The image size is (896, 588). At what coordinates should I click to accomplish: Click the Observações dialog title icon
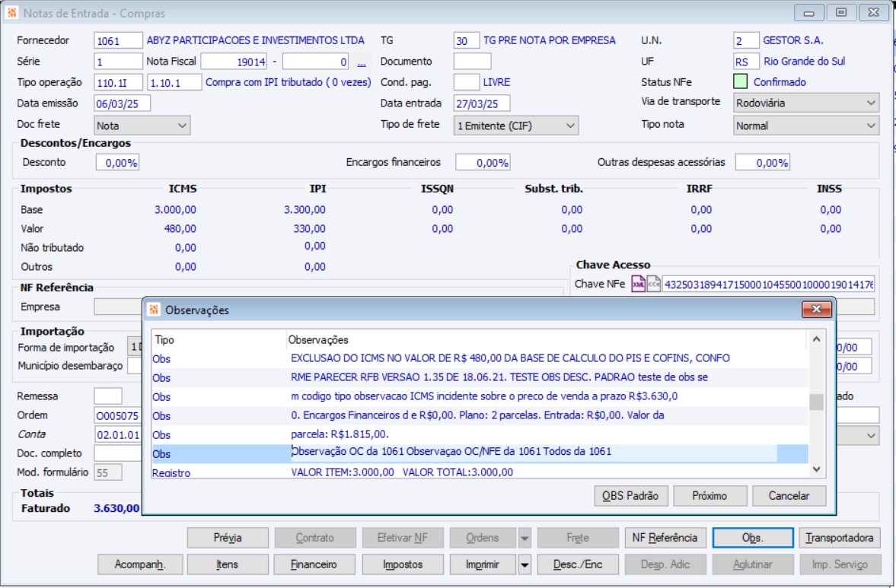[x=154, y=310]
